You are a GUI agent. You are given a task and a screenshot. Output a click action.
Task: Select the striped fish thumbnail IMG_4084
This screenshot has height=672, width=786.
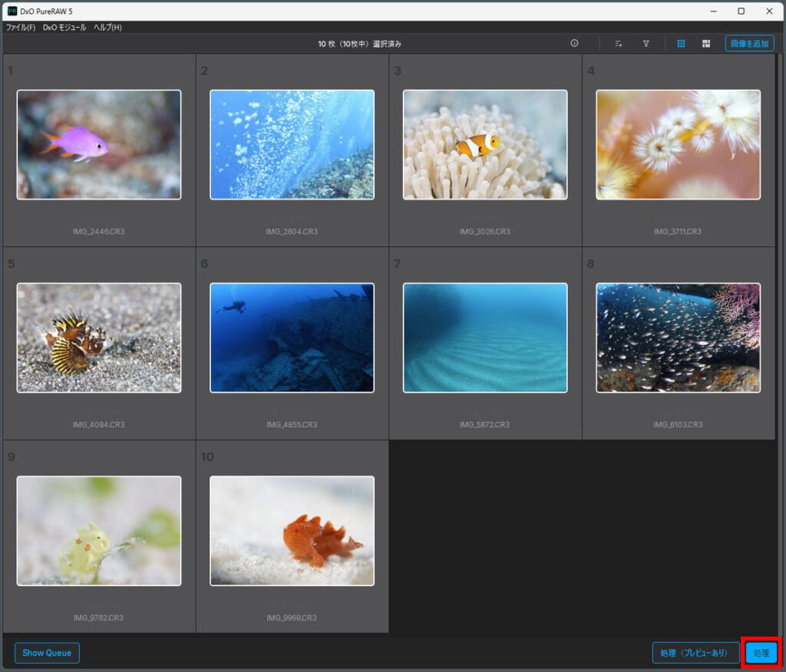coord(99,338)
